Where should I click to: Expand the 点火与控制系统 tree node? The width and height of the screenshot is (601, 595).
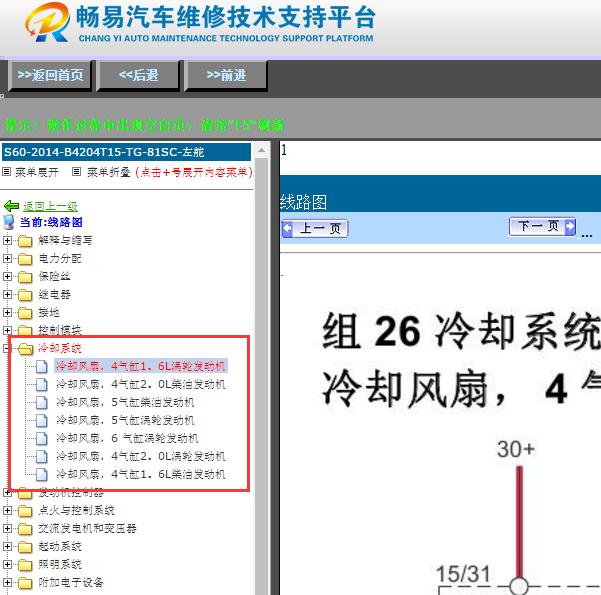click(x=7, y=510)
